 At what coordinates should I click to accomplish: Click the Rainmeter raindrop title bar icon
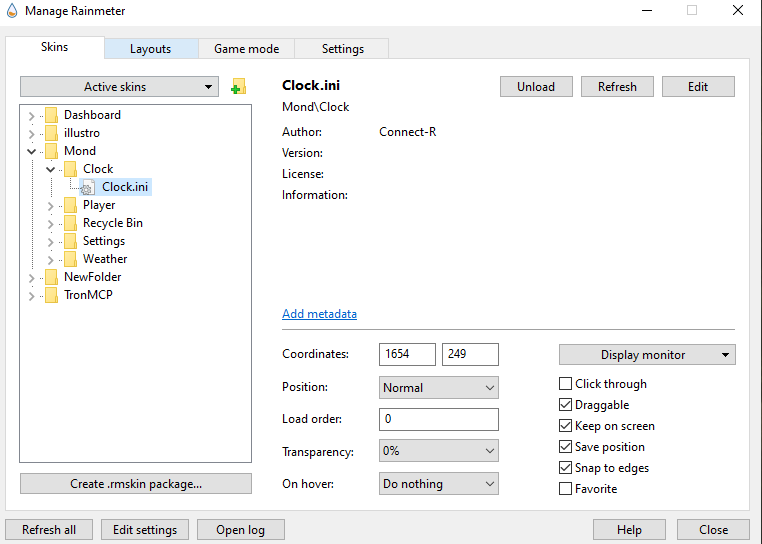tap(12, 11)
